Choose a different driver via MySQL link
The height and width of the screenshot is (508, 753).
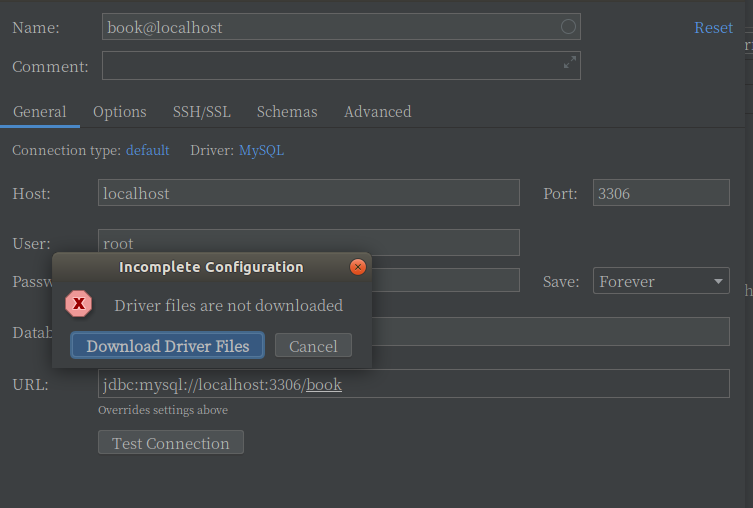pyautogui.click(x=261, y=150)
